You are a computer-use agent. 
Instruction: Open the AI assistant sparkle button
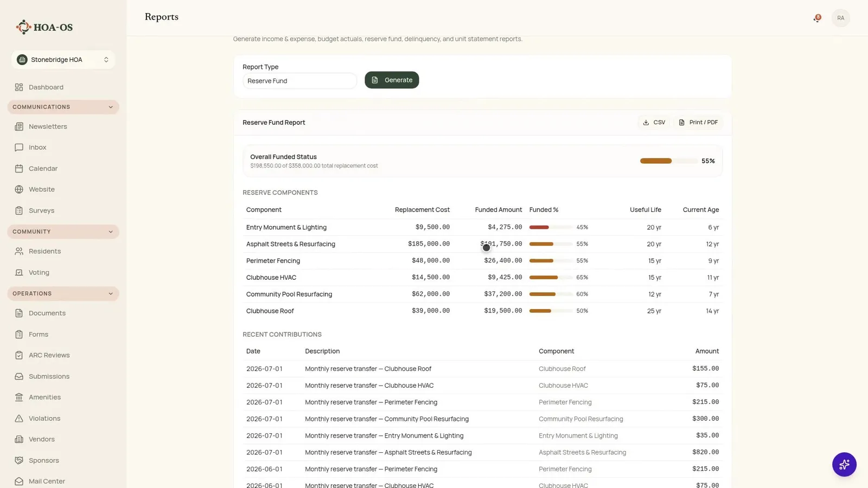(x=844, y=464)
